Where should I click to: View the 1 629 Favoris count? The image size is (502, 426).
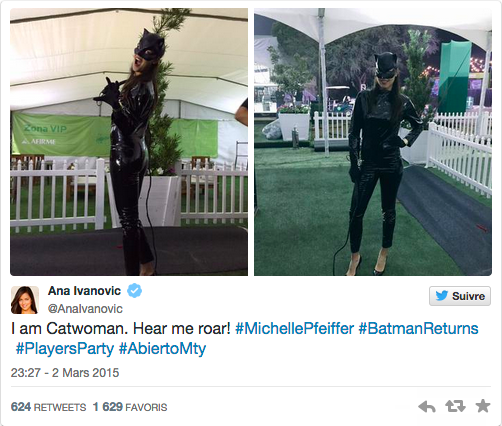tap(130, 407)
